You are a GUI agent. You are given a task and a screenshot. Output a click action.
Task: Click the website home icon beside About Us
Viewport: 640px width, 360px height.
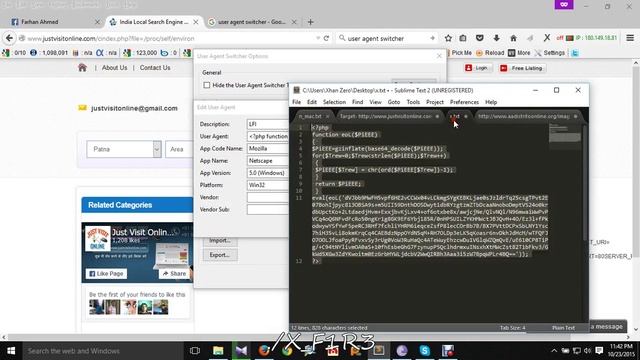click(x=82, y=68)
